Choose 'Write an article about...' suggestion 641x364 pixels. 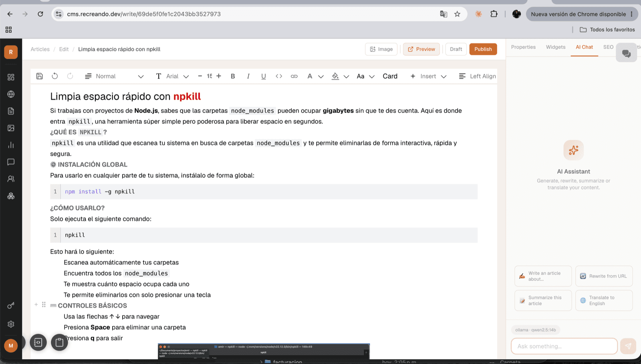543,276
